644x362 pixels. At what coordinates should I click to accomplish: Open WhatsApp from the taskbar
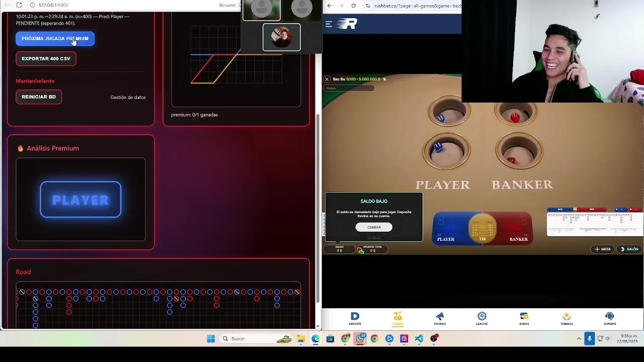coord(360,339)
